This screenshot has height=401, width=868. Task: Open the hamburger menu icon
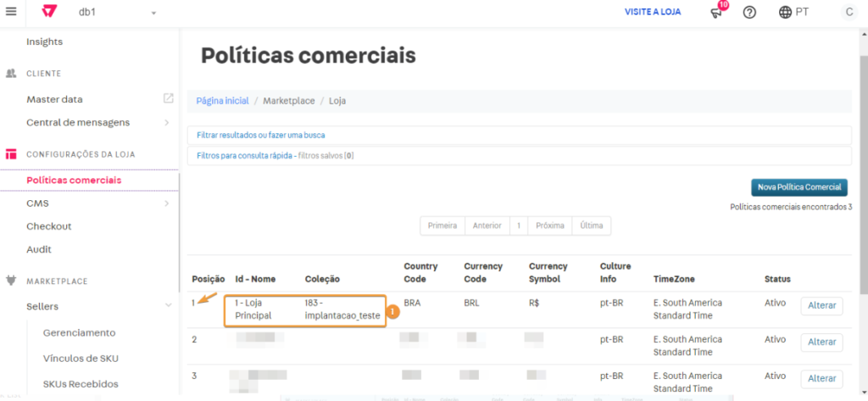(11, 12)
